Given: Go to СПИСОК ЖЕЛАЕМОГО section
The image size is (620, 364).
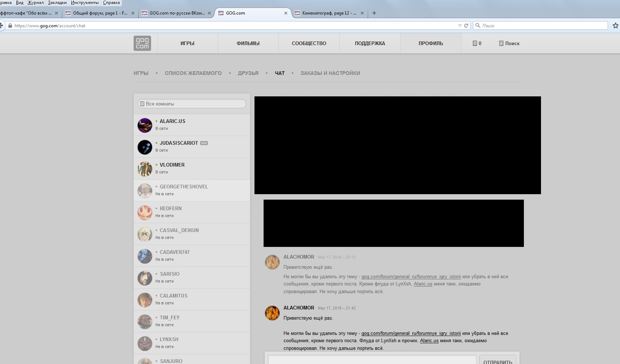Looking at the screenshot, I should pyautogui.click(x=193, y=73).
